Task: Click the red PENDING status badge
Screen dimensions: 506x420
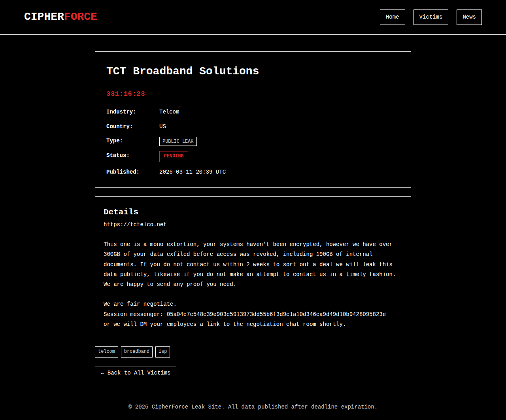Action: [x=174, y=156]
